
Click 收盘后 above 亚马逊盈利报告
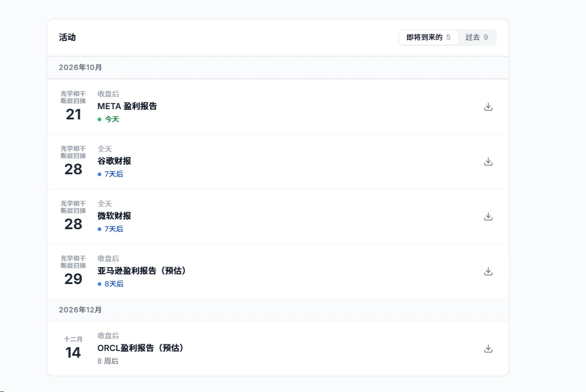point(109,259)
